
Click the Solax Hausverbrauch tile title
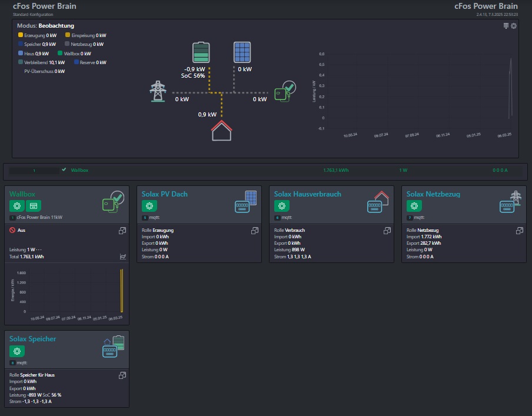308,194
